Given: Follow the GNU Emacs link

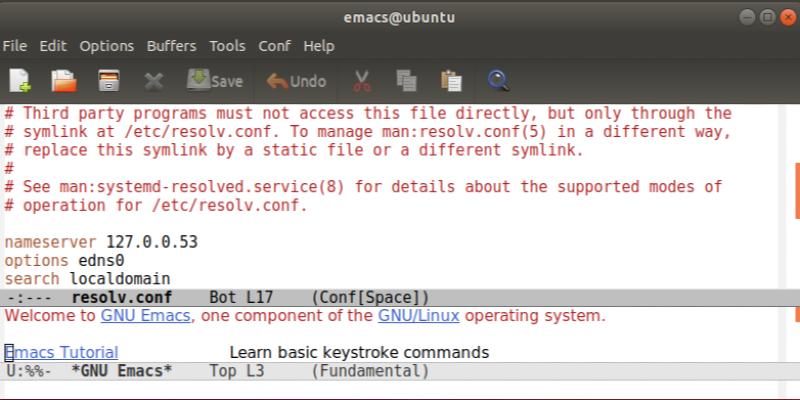Looking at the screenshot, I should 146,316.
